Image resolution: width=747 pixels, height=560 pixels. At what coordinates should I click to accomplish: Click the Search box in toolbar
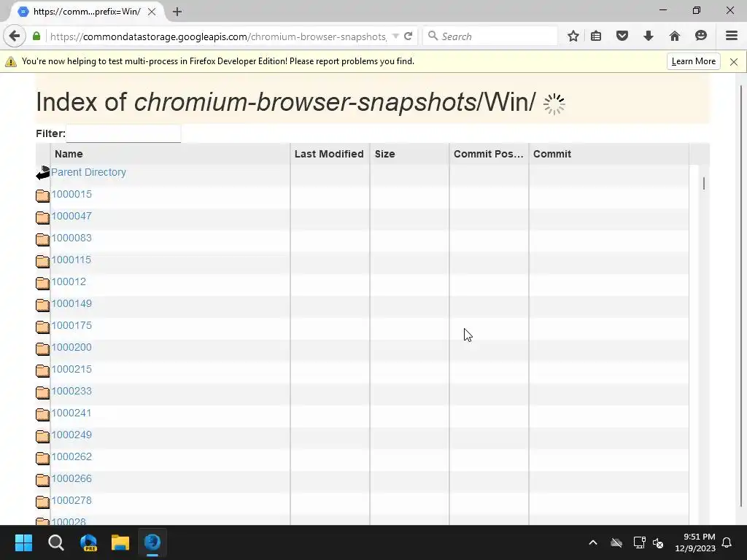[x=489, y=36]
